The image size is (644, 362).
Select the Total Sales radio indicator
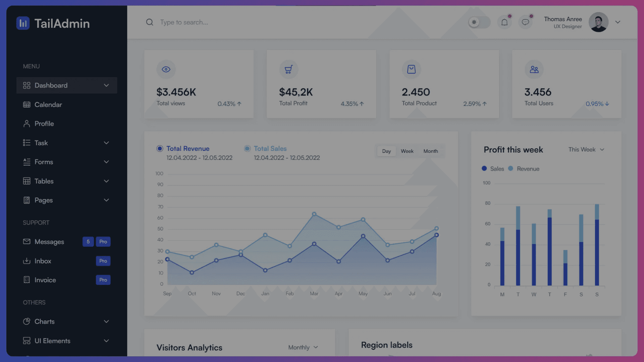pyautogui.click(x=247, y=148)
